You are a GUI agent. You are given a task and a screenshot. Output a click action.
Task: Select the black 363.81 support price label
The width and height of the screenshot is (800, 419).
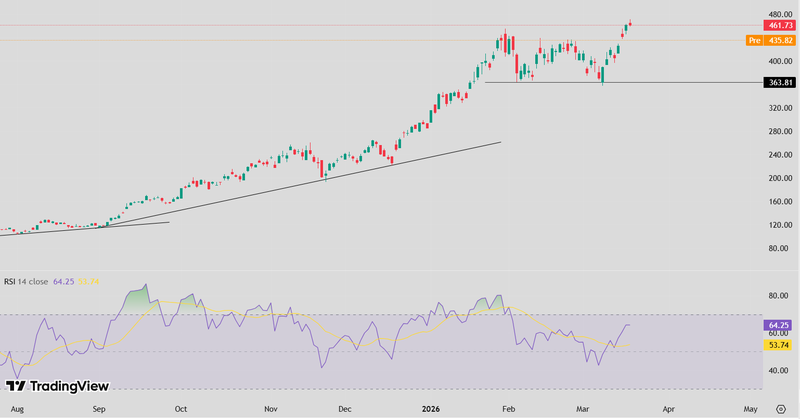coord(779,83)
